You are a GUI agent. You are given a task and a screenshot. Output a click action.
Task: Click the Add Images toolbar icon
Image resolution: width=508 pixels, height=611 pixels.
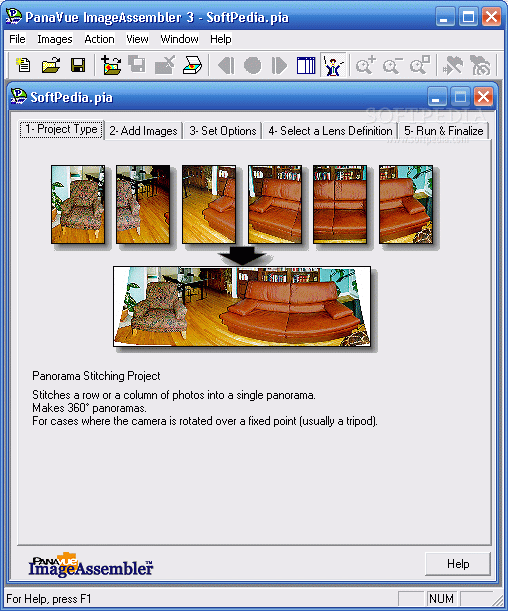tap(111, 65)
